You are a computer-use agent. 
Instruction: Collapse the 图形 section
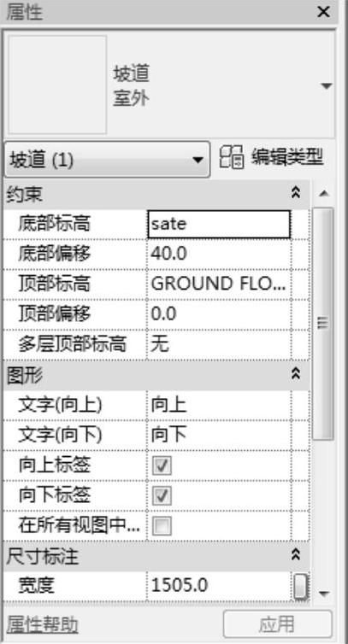[x=295, y=373]
